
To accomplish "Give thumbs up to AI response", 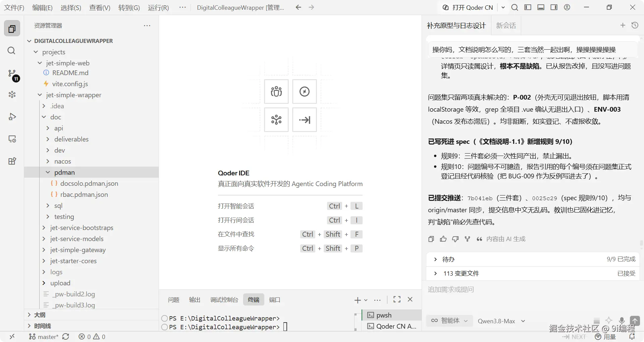I will (443, 239).
